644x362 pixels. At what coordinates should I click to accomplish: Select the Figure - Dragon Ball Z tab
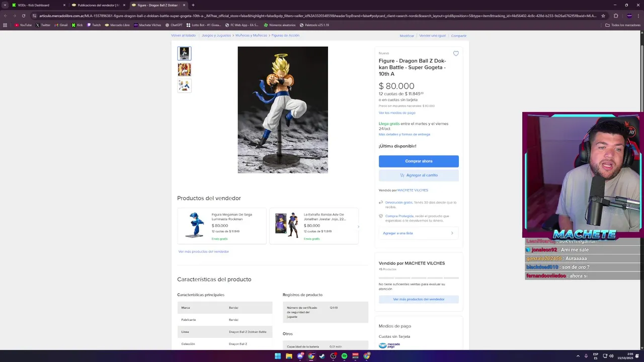click(x=157, y=5)
